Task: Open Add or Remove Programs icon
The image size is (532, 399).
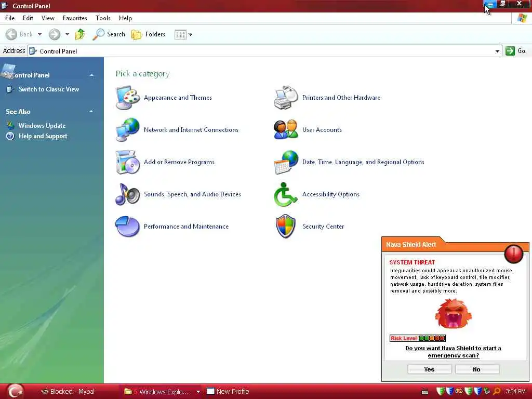Action: click(128, 162)
